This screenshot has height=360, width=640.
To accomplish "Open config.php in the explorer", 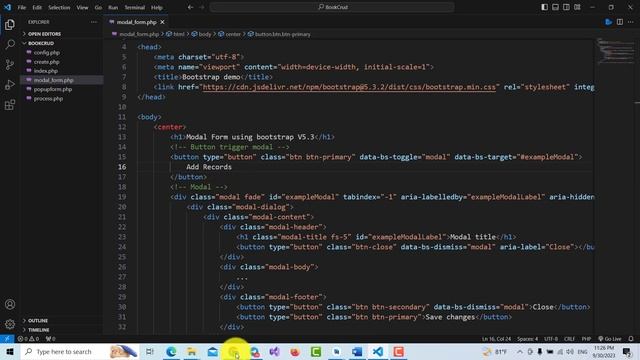I will coord(47,53).
